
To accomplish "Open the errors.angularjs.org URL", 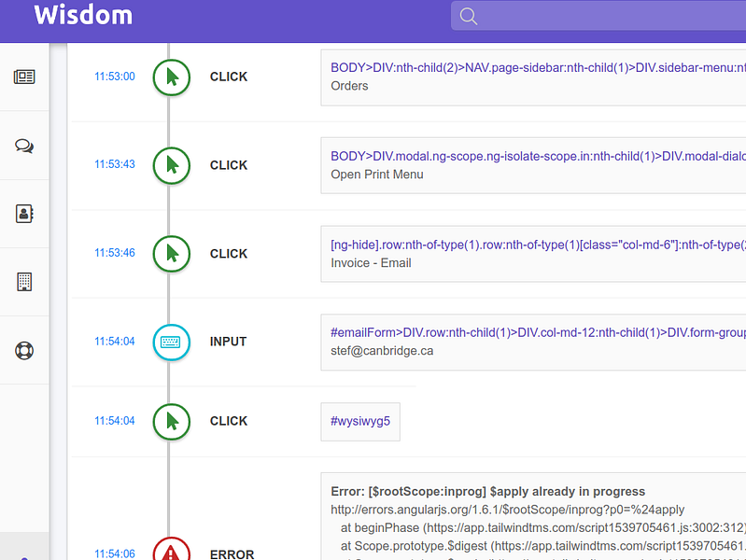I will [507, 510].
